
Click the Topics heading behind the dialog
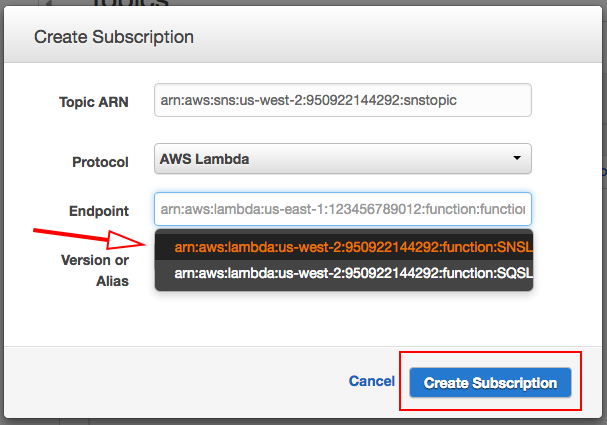coord(130,5)
